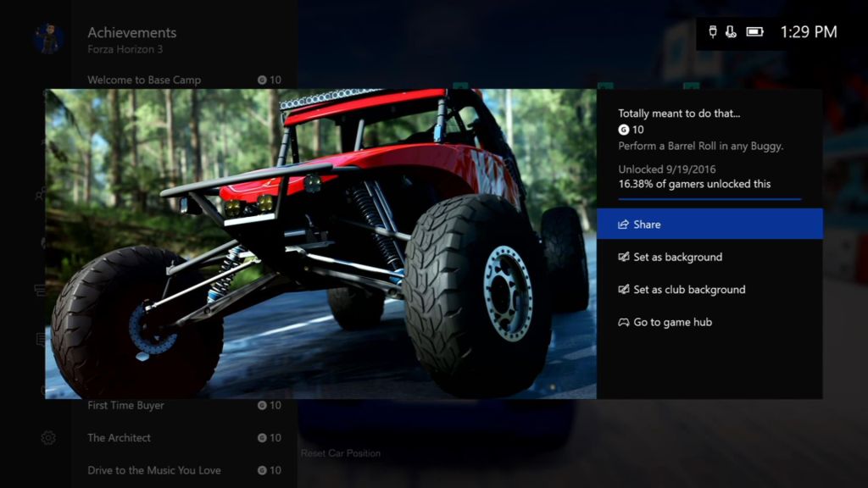Click the Set as club background icon
Viewport: 868px width, 488px height.
(623, 290)
